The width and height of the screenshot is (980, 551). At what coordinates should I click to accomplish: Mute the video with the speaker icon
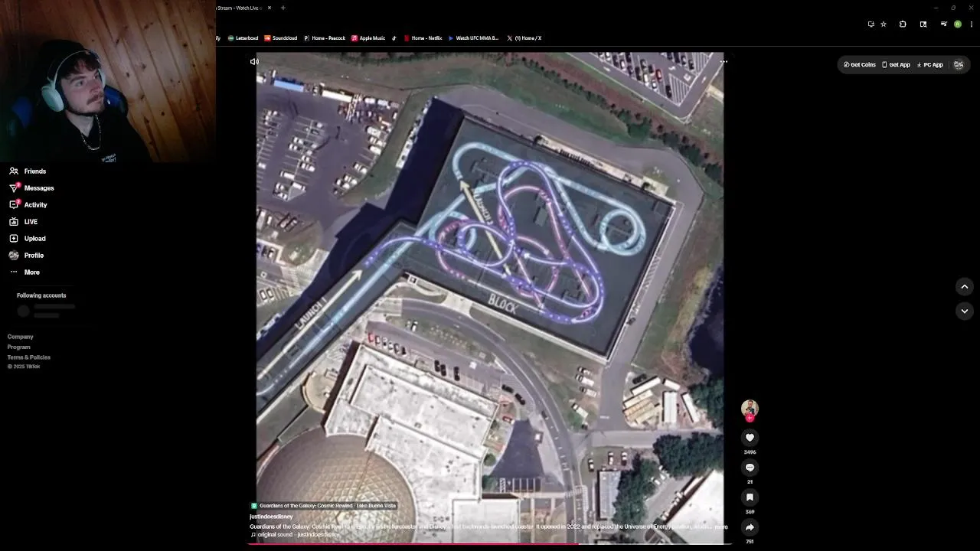point(254,61)
